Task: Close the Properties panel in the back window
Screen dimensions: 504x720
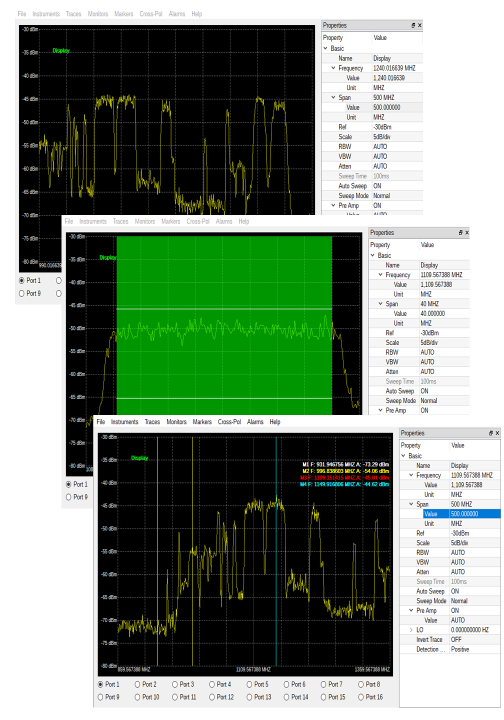Action: click(x=420, y=25)
